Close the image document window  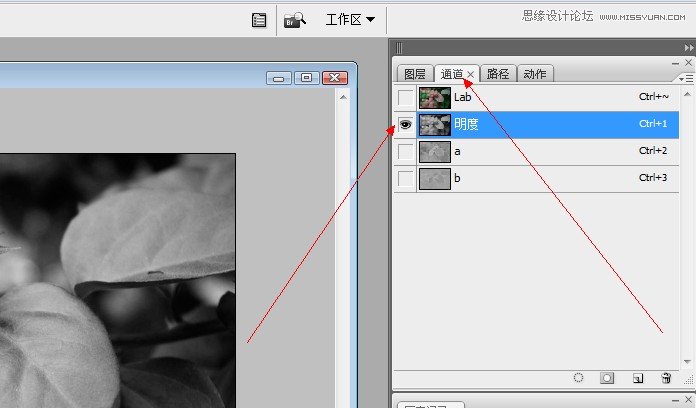click(335, 78)
